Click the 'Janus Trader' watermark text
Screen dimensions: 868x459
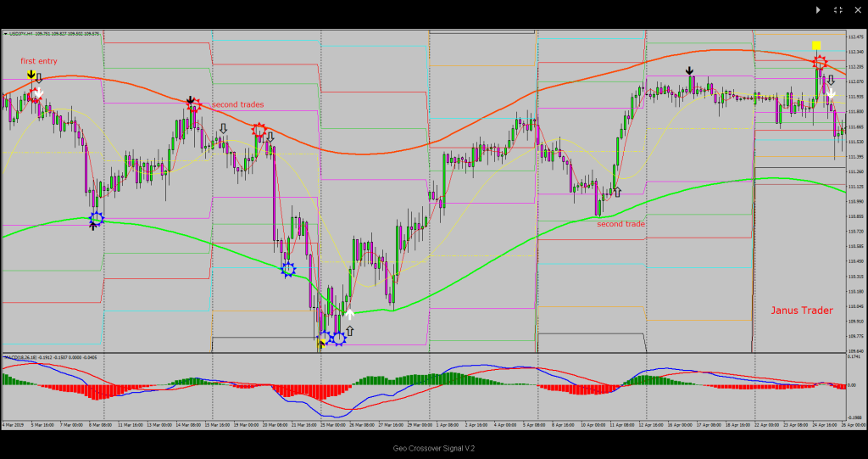click(801, 311)
